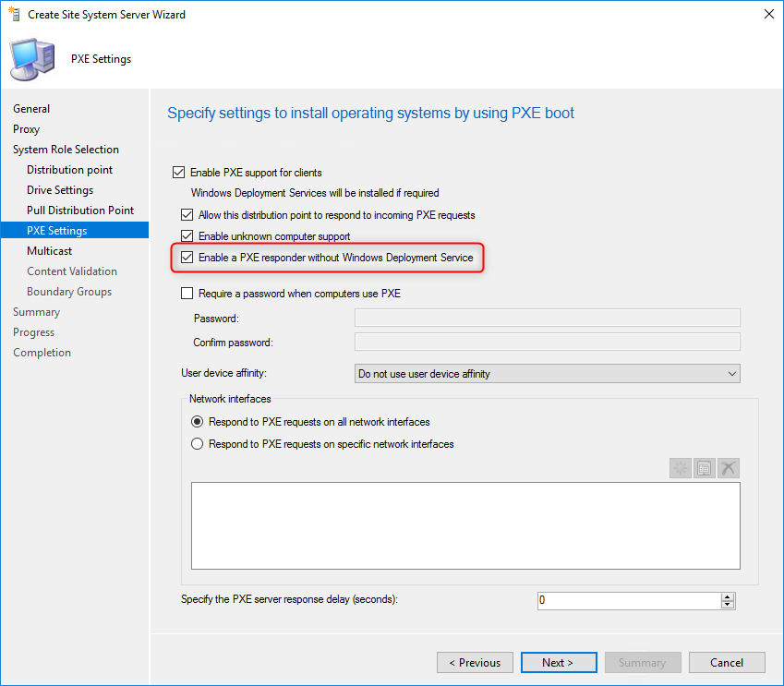Go to the General wizard page
784x686 pixels.
pos(31,109)
